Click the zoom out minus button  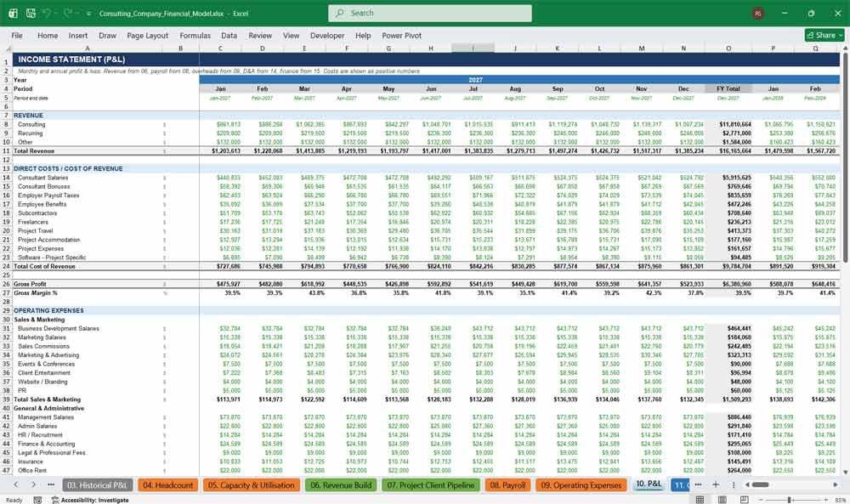761,500
